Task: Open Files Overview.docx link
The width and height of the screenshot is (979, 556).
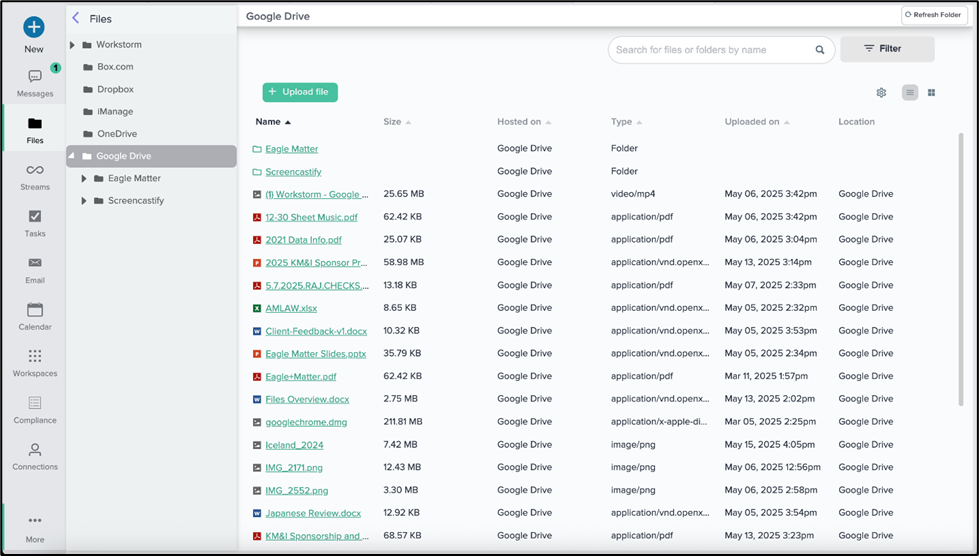Action: [x=307, y=399]
